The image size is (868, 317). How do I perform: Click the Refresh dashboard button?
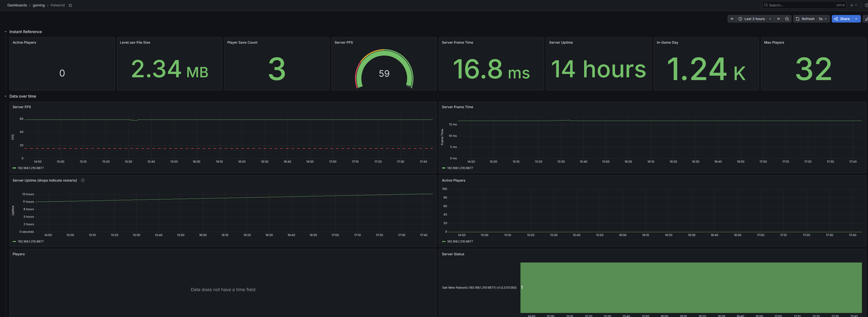pyautogui.click(x=805, y=19)
